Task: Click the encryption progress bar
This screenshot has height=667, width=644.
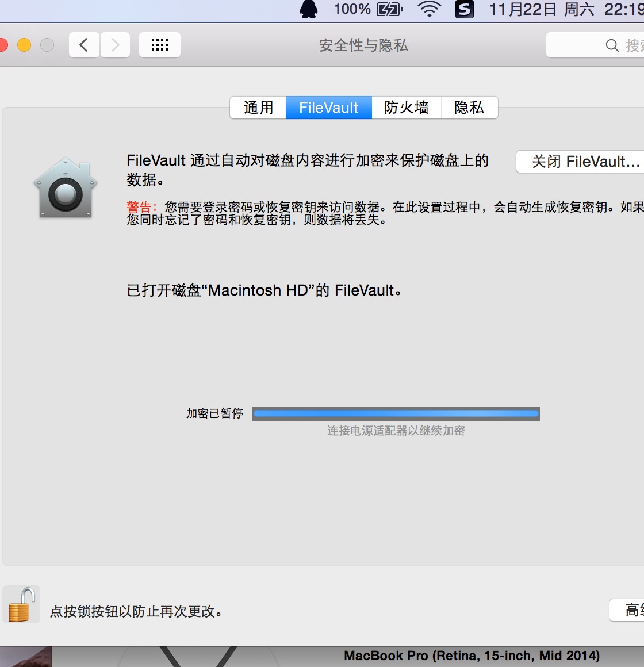Action: tap(396, 414)
